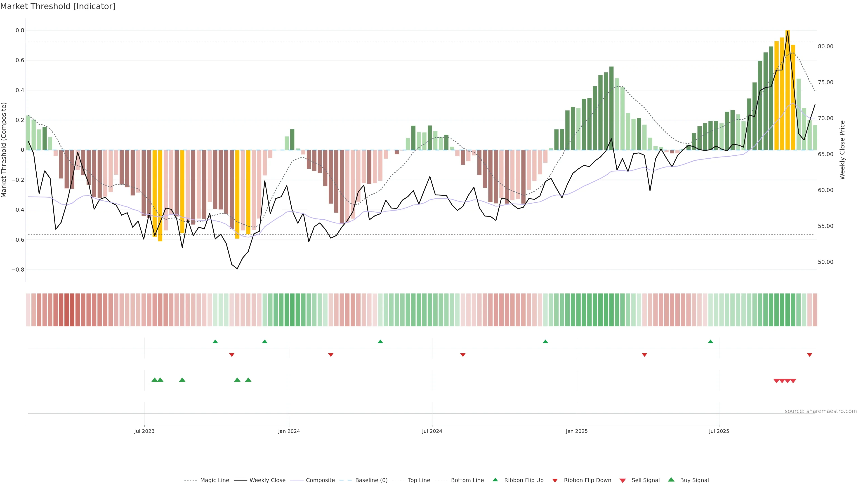
Task: Toggle Magic Line series in legend
Action: 214,480
